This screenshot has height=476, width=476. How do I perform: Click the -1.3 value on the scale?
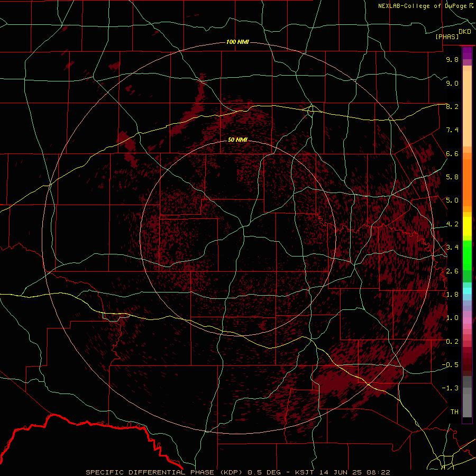pyautogui.click(x=450, y=388)
